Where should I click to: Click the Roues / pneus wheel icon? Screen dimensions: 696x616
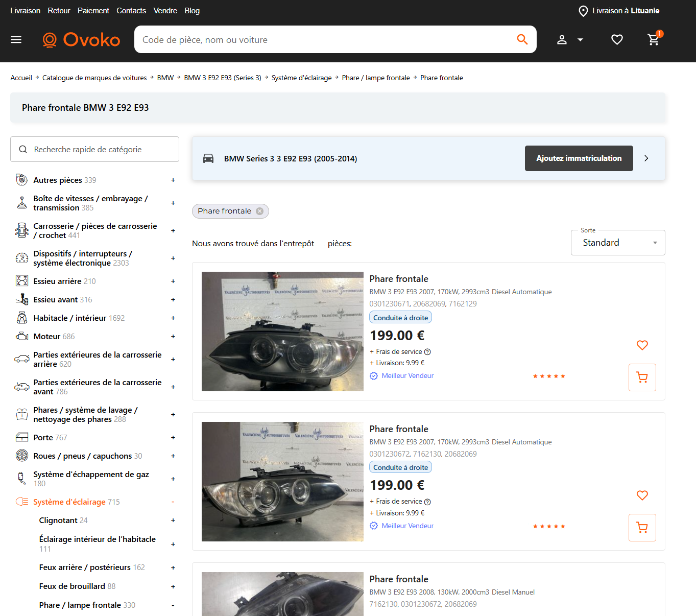coord(22,456)
